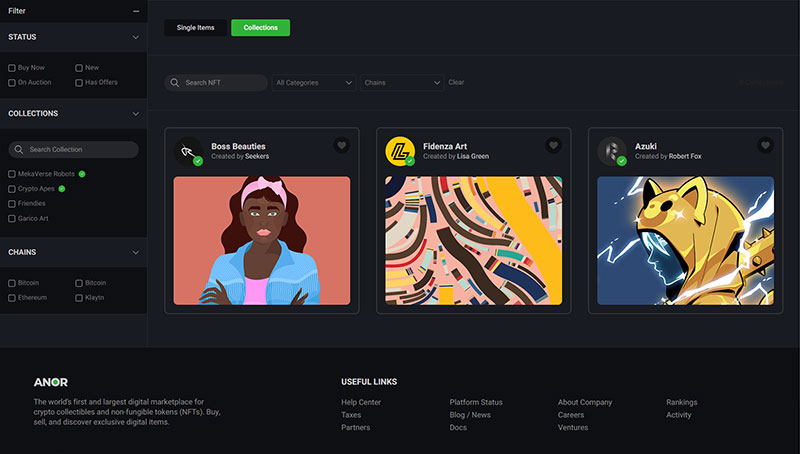This screenshot has width=800, height=454.
Task: Click the Boss Beauties collection title
Action: pos(238,146)
